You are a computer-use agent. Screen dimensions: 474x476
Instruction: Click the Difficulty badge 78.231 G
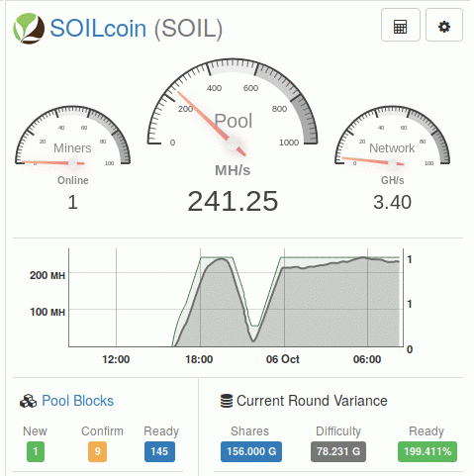click(x=338, y=451)
